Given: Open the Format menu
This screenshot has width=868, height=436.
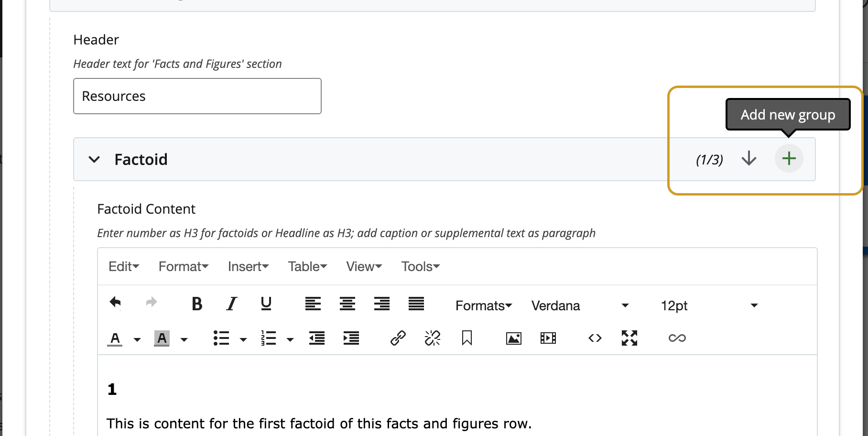Looking at the screenshot, I should coord(184,266).
